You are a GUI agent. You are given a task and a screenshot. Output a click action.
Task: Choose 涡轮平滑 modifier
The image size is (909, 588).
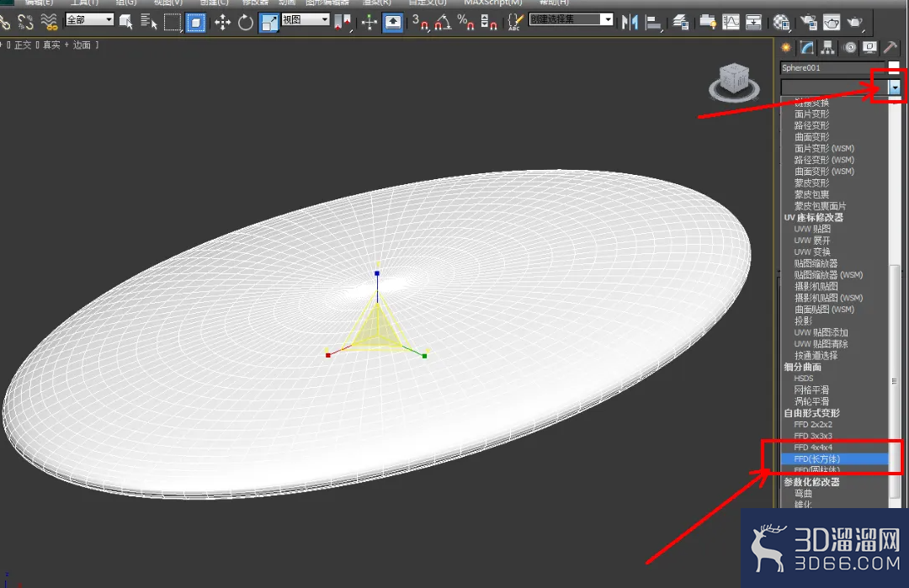click(834, 401)
